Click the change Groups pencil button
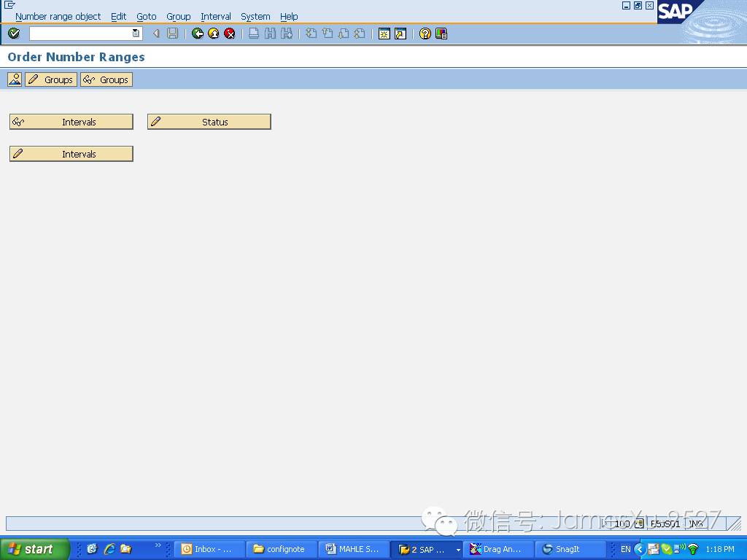Screen dimensions: 747x560 click(51, 79)
